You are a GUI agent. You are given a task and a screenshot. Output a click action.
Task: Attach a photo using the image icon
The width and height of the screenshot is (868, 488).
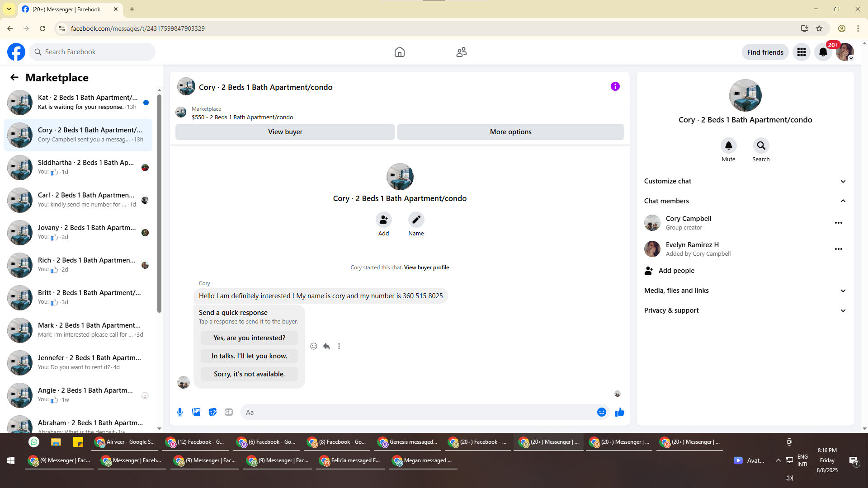(196, 412)
